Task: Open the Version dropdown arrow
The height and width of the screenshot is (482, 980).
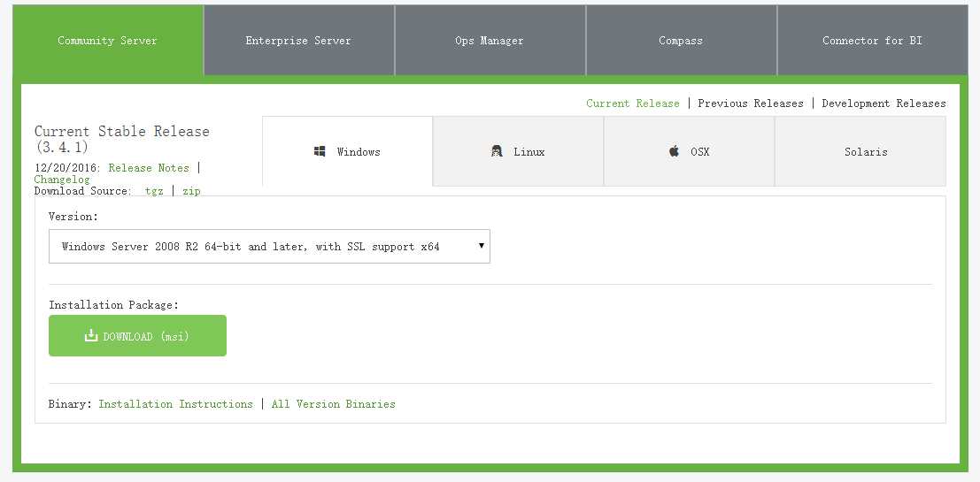Action: pos(482,245)
